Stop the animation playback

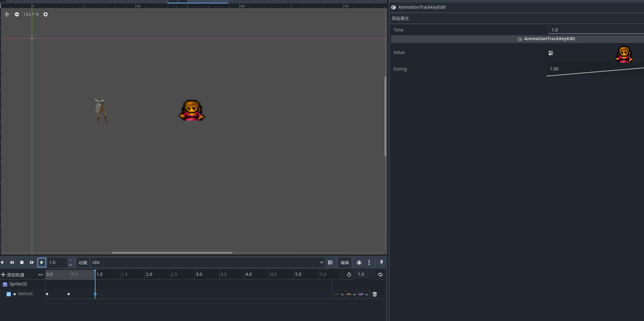point(22,262)
